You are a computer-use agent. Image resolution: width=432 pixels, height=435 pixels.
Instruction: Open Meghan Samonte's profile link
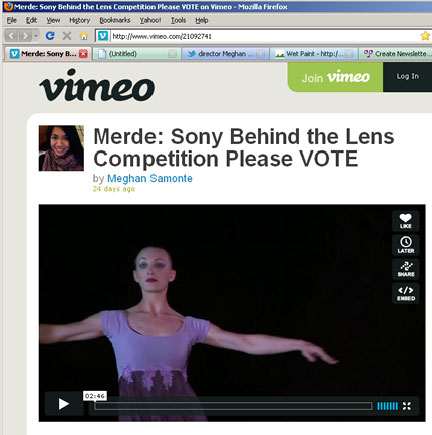click(x=150, y=178)
